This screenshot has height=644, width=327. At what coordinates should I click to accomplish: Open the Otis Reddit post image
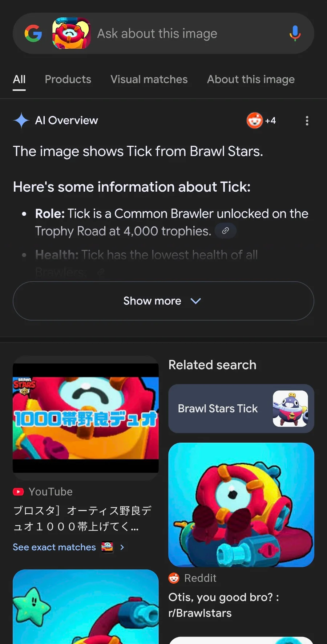[241, 505]
